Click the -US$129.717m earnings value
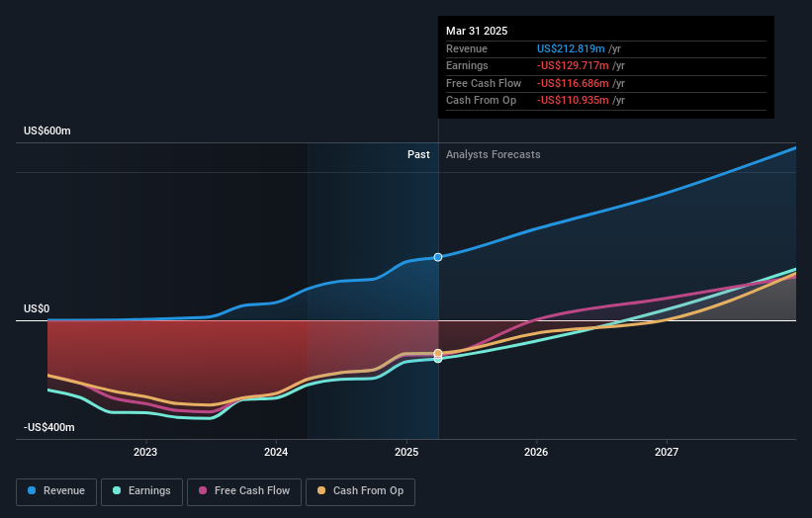812x518 pixels. pos(573,65)
